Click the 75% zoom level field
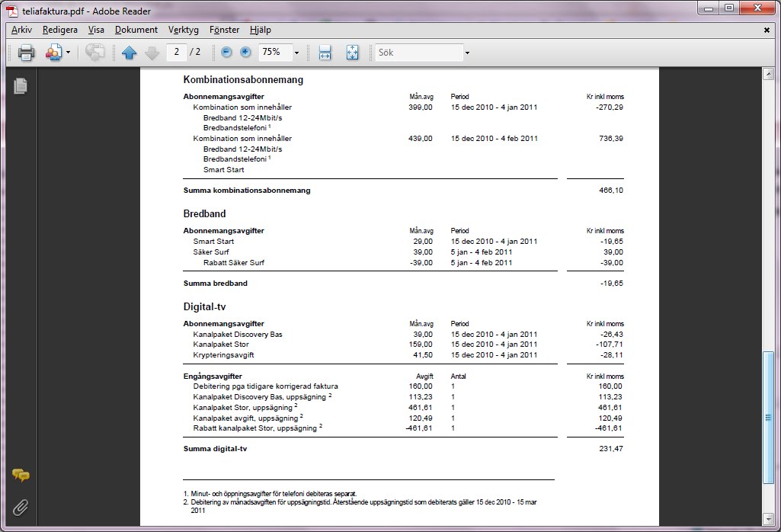The width and height of the screenshot is (781, 532). (x=274, y=52)
